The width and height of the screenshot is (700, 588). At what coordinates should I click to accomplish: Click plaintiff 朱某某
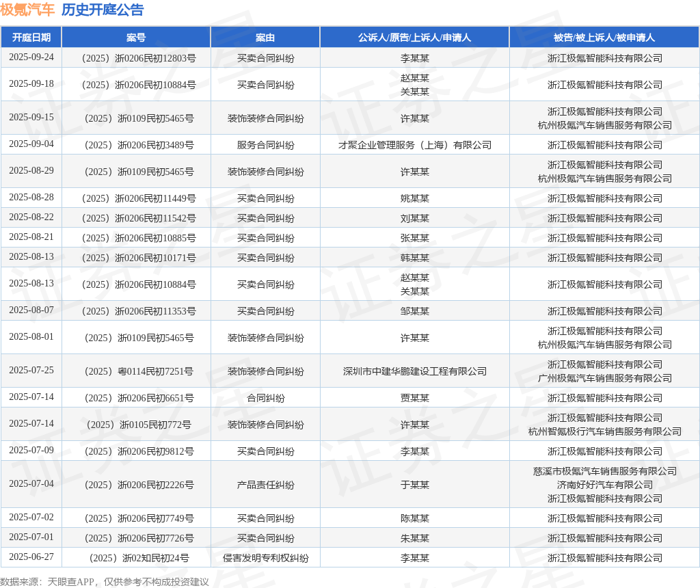414,539
